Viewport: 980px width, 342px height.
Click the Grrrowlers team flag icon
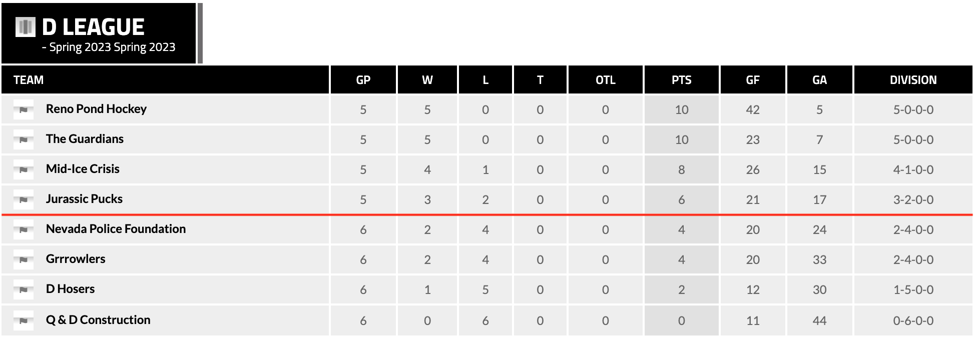24,259
